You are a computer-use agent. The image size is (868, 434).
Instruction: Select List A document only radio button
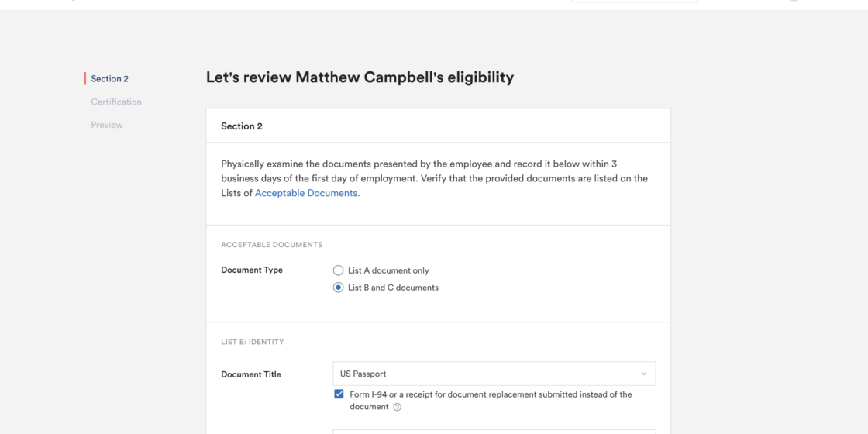338,270
